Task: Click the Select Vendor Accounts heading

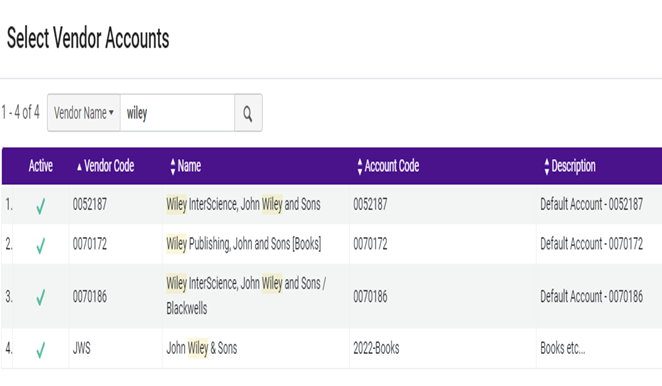Action: click(x=88, y=38)
